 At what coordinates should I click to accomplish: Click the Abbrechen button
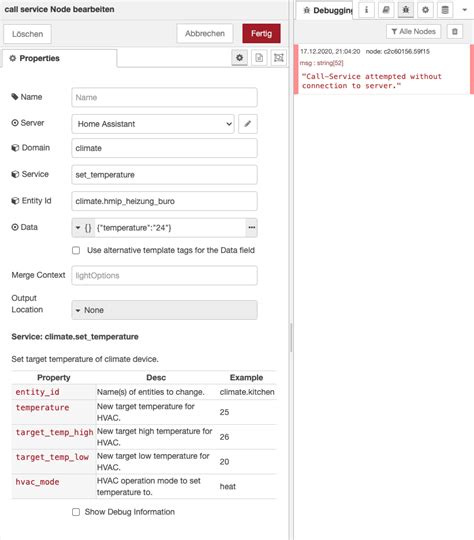tap(205, 33)
